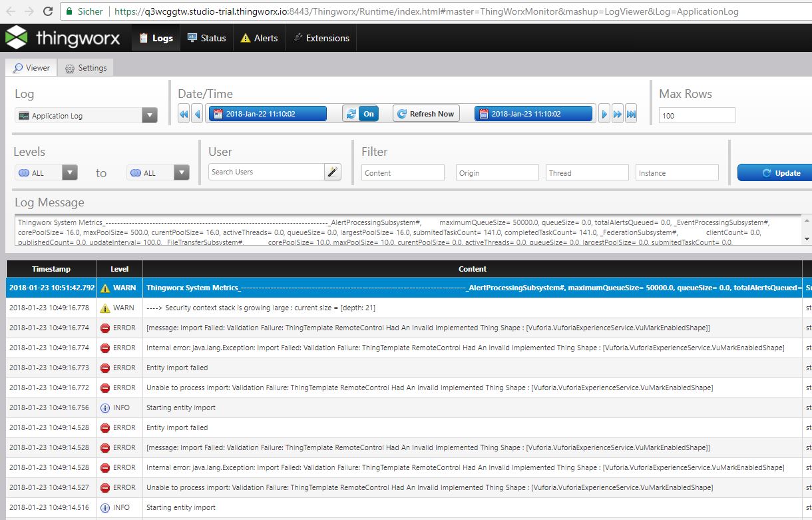Select 'Security context stack is growing large' message
812x520 pixels.
261,308
